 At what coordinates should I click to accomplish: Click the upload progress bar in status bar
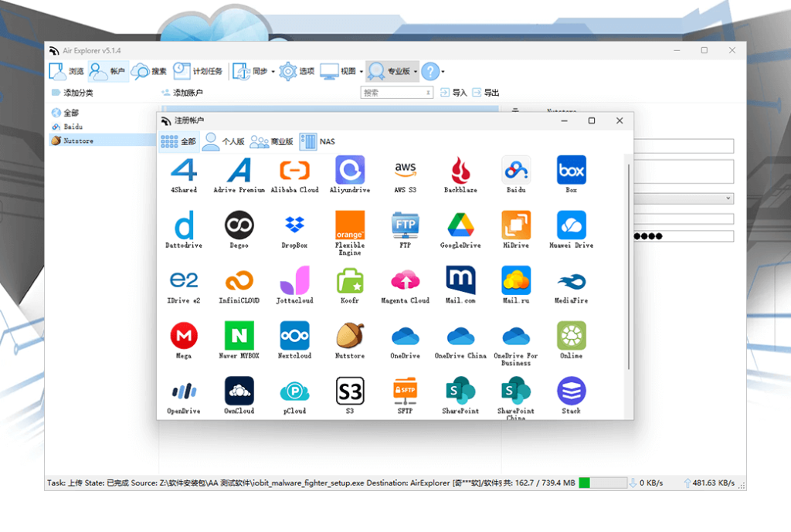(x=603, y=483)
